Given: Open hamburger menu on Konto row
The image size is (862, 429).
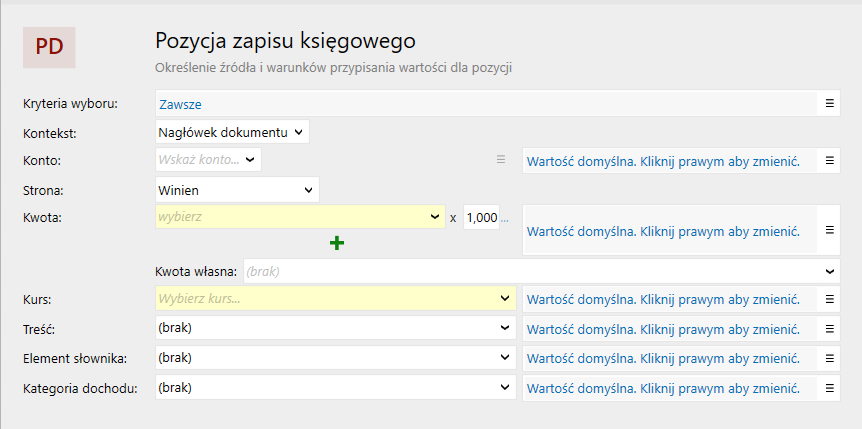Looking at the screenshot, I should coord(828,160).
